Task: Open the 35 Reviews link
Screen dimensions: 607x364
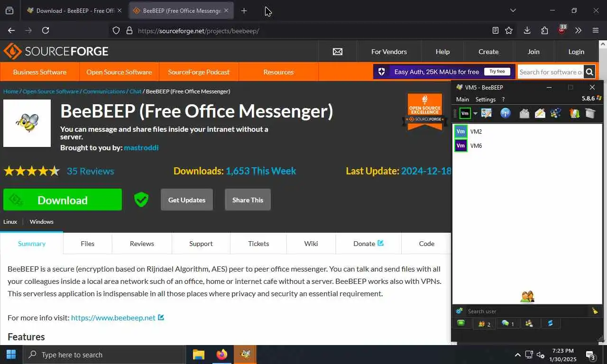Action: 90,171
